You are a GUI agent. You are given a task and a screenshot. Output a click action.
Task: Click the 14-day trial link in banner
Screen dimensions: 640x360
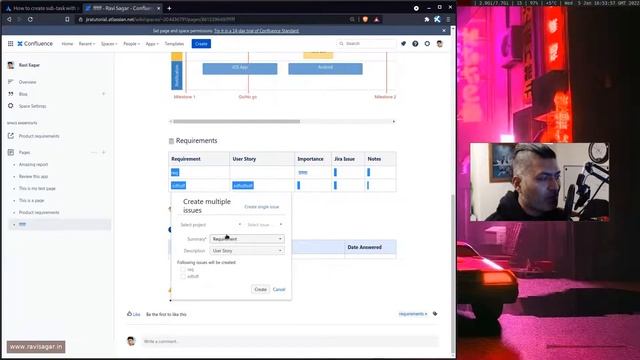(x=256, y=31)
